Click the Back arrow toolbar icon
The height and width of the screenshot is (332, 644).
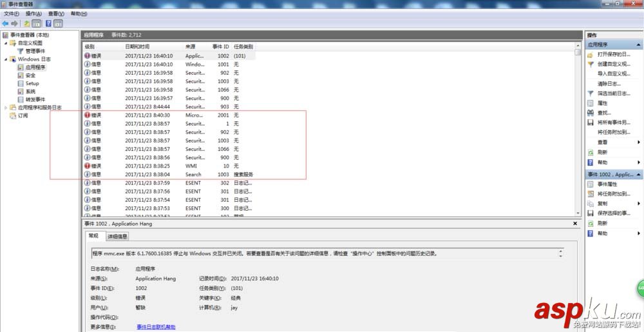pyautogui.click(x=5, y=24)
